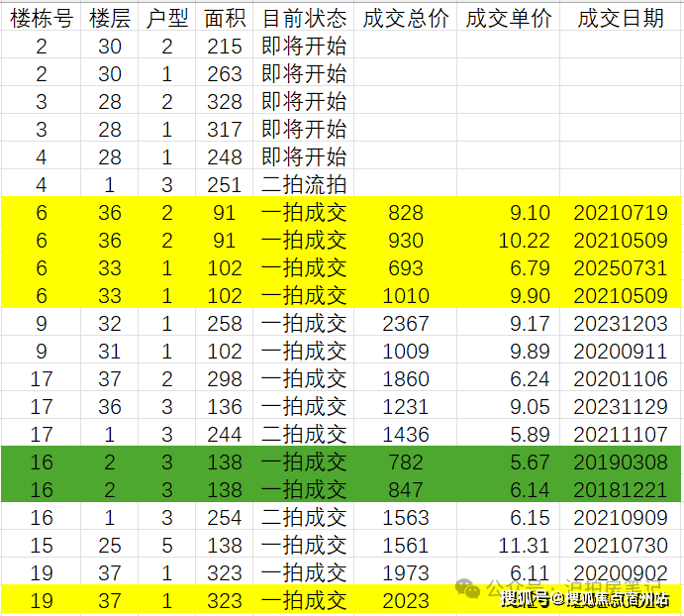Click the 成交单价 column header
The width and height of the screenshot is (684, 616).
(508, 19)
